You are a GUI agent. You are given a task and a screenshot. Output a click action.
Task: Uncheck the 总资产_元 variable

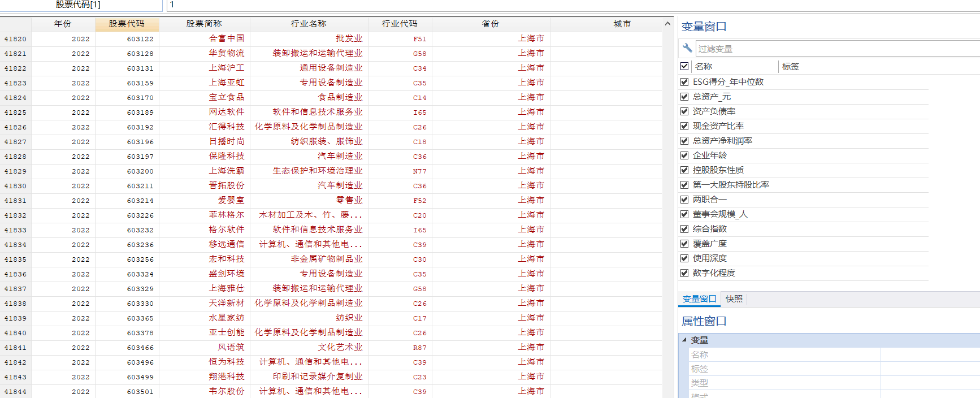[684, 97]
